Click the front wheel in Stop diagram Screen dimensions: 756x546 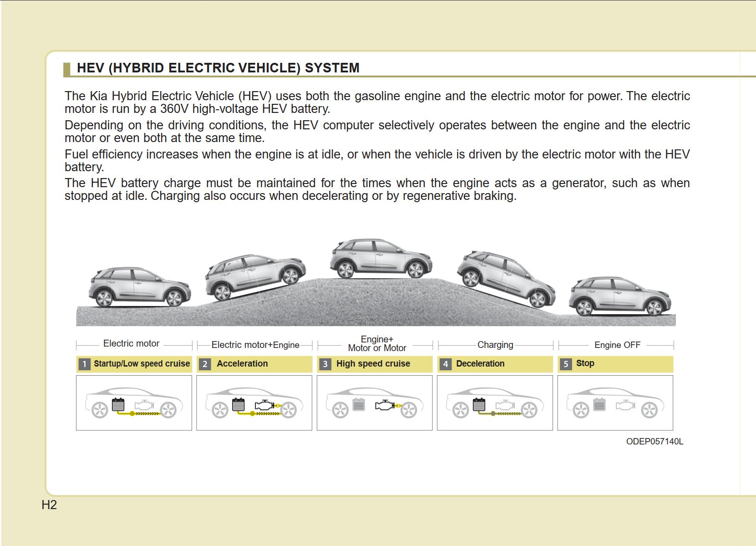pos(649,410)
